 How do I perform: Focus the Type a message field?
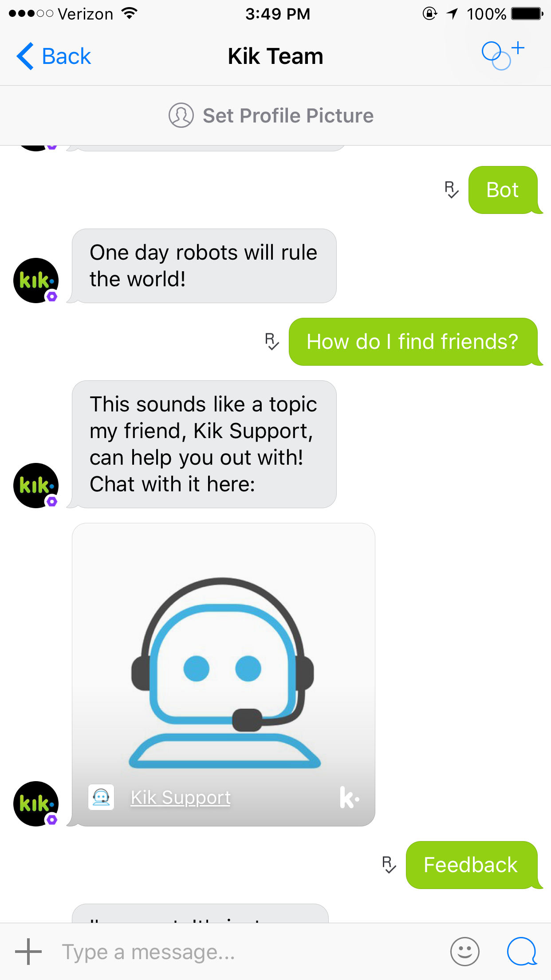(x=248, y=952)
